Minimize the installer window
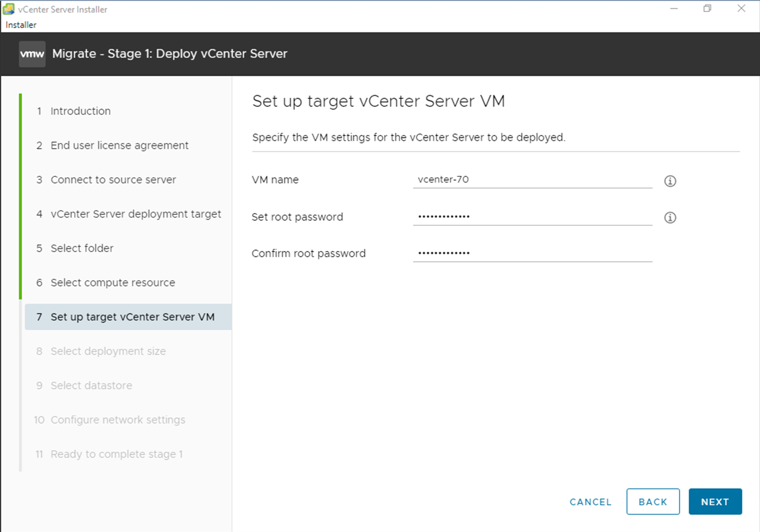 [x=674, y=8]
